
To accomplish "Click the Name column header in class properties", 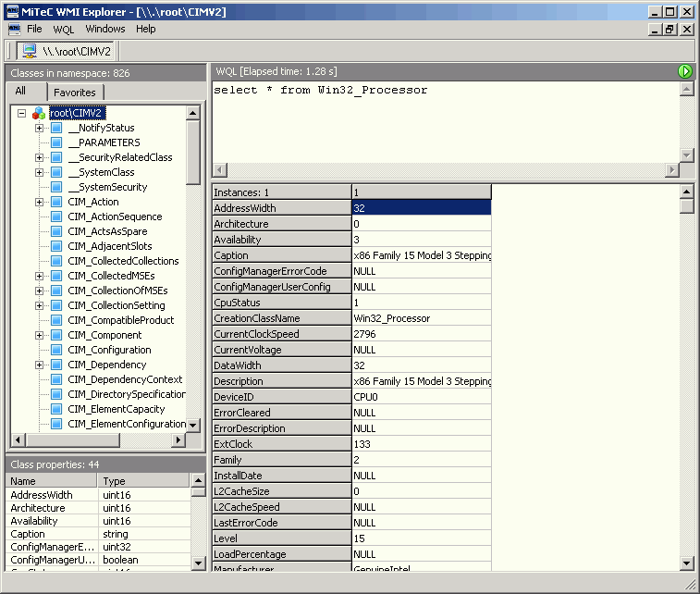I will click(x=52, y=481).
